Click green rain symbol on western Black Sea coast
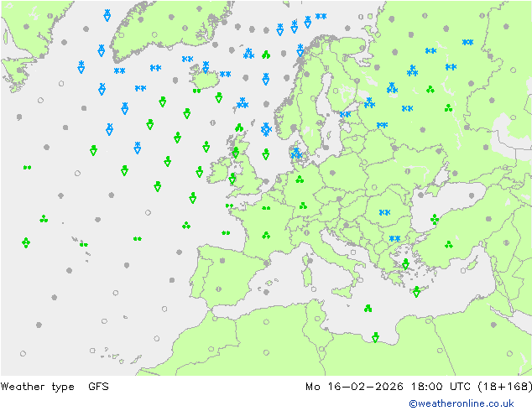This screenshot has height=411, width=532. (x=435, y=220)
